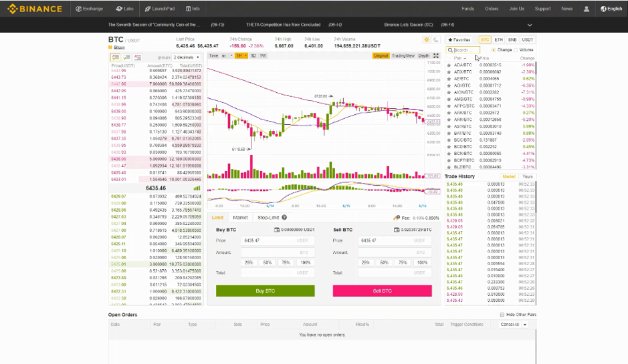This screenshot has width=628, height=364.
Task: Favorite the BCD/BTC pair star
Action: click(449, 147)
